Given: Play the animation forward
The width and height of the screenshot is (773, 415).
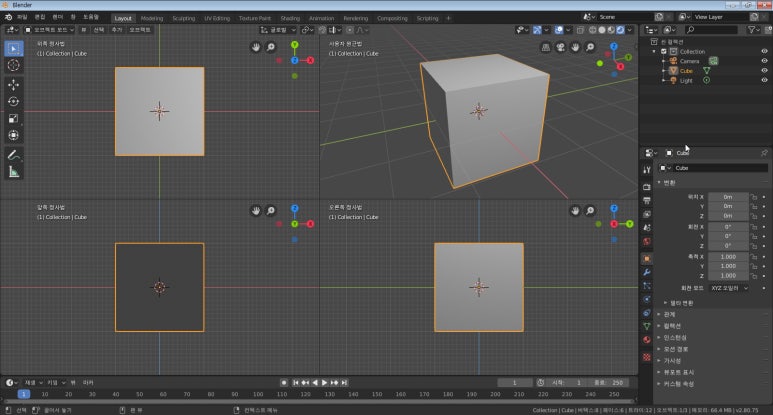Looking at the screenshot, I should (x=324, y=382).
